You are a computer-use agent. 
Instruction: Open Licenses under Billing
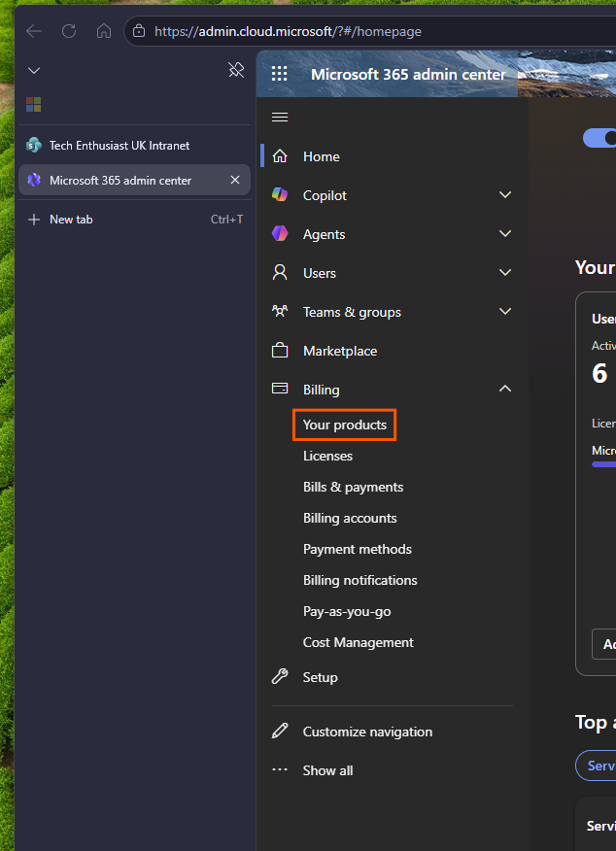pos(327,456)
